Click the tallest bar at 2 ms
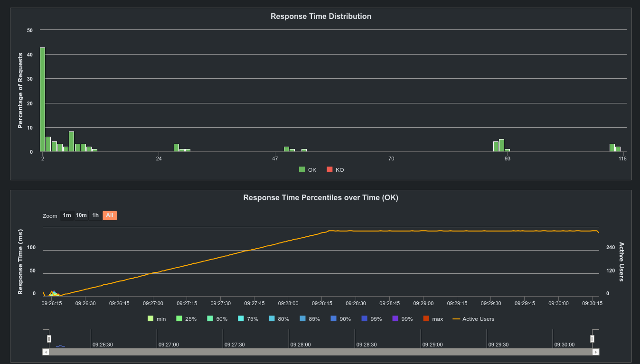The image size is (640, 364). click(x=43, y=100)
